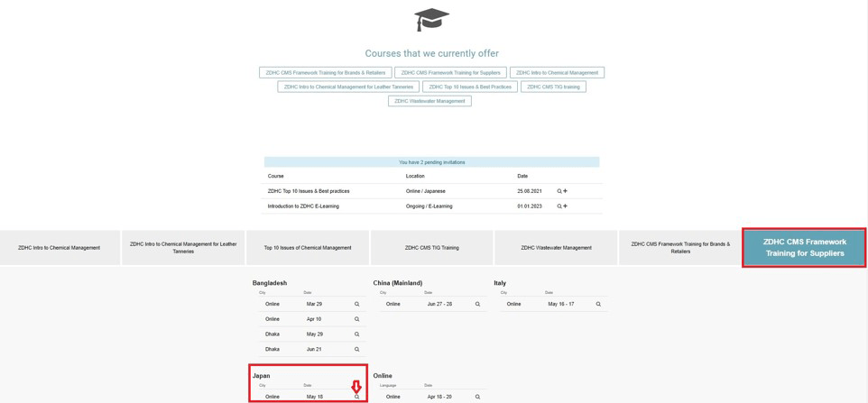This screenshot has width=868, height=403.
Task: Click the China (Mainland) country heading
Action: 398,283
